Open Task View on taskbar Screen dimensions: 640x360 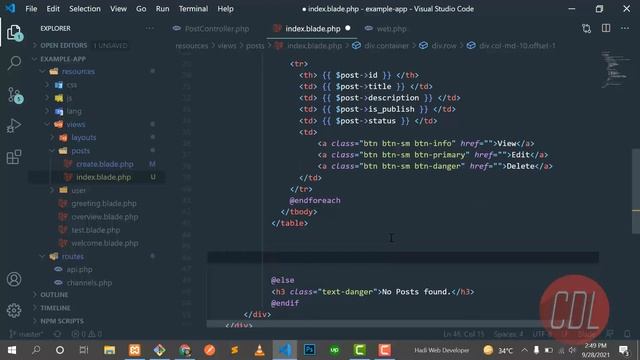click(x=84, y=350)
